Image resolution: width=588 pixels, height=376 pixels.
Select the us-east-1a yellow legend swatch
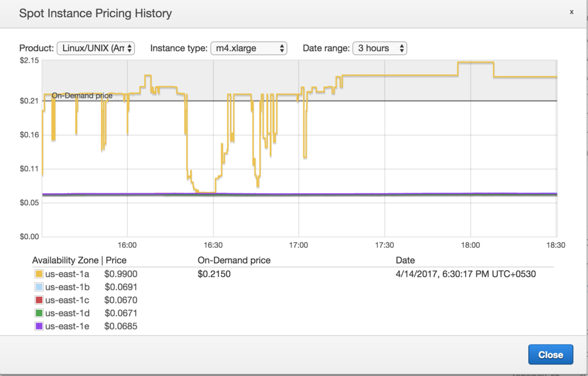pos(39,274)
